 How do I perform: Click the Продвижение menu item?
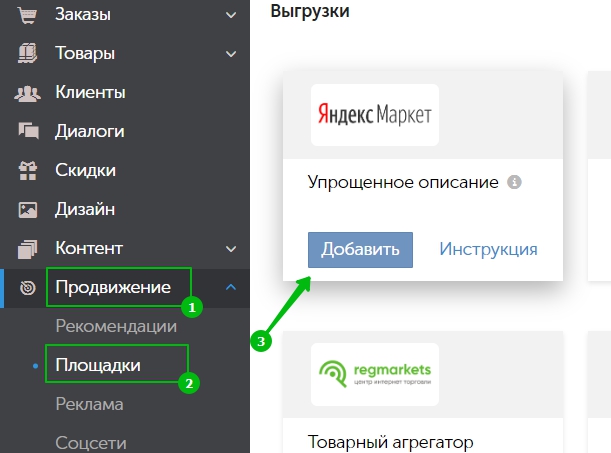tap(113, 287)
